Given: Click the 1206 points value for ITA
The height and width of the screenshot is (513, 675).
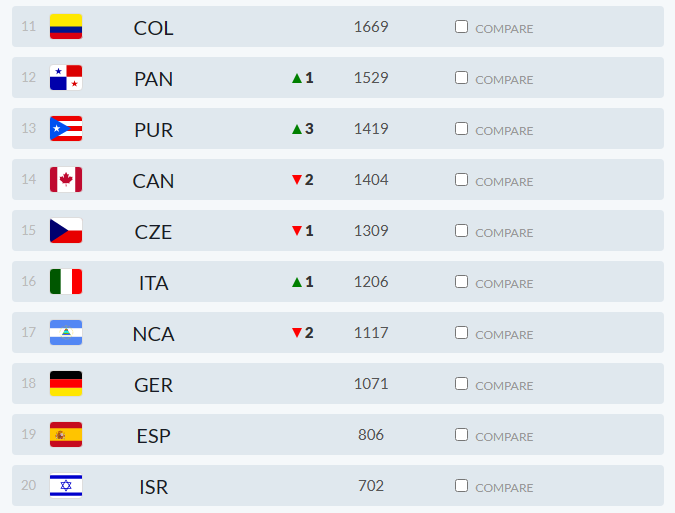Looking at the screenshot, I should [371, 282].
